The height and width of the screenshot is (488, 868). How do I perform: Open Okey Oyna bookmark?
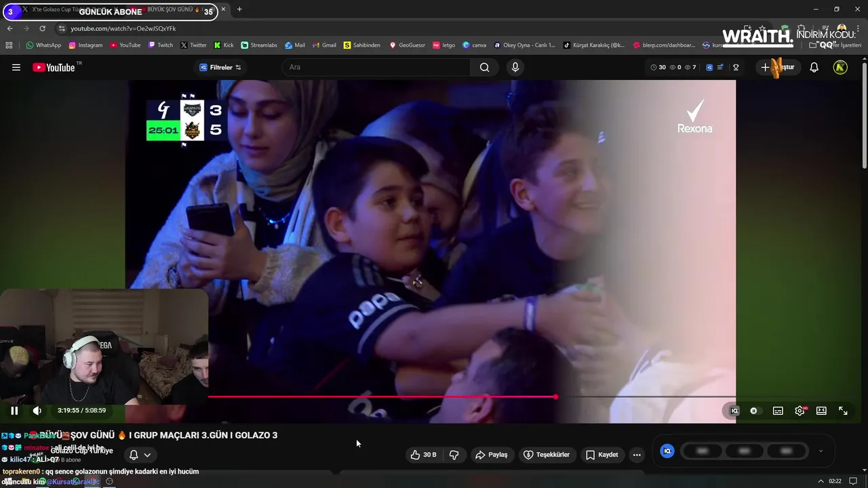tap(524, 45)
